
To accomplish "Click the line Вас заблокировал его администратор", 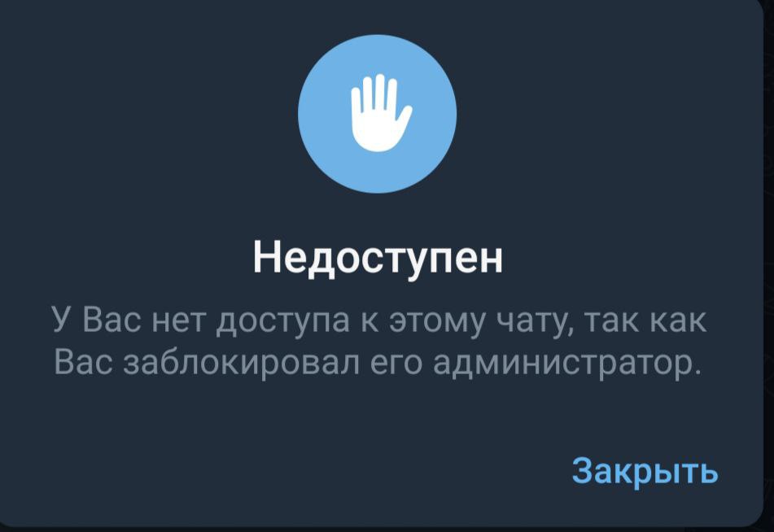I will [x=377, y=363].
